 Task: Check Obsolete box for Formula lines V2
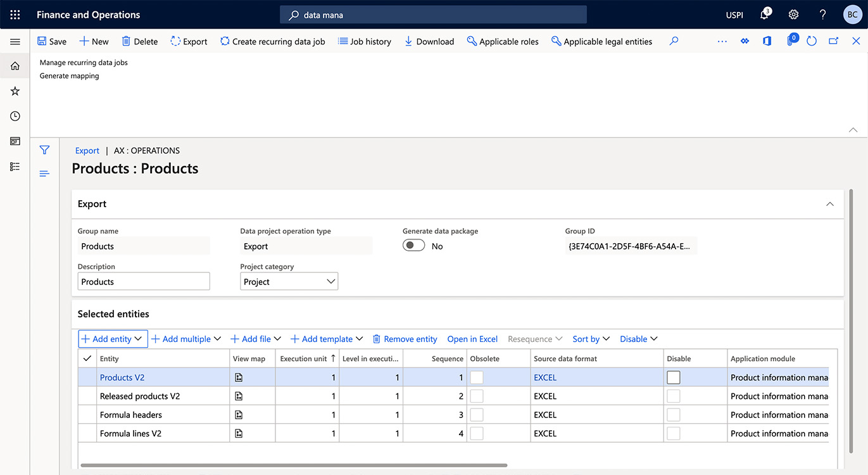point(476,434)
